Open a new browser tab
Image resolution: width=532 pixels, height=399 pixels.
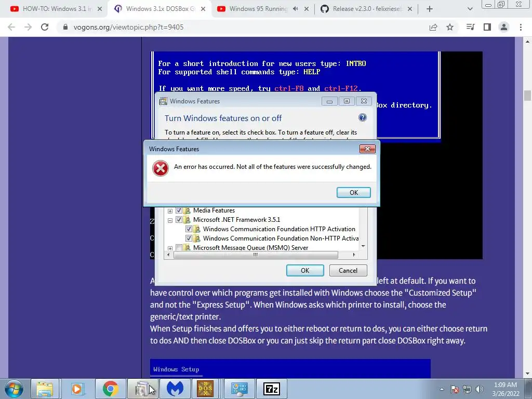[430, 9]
